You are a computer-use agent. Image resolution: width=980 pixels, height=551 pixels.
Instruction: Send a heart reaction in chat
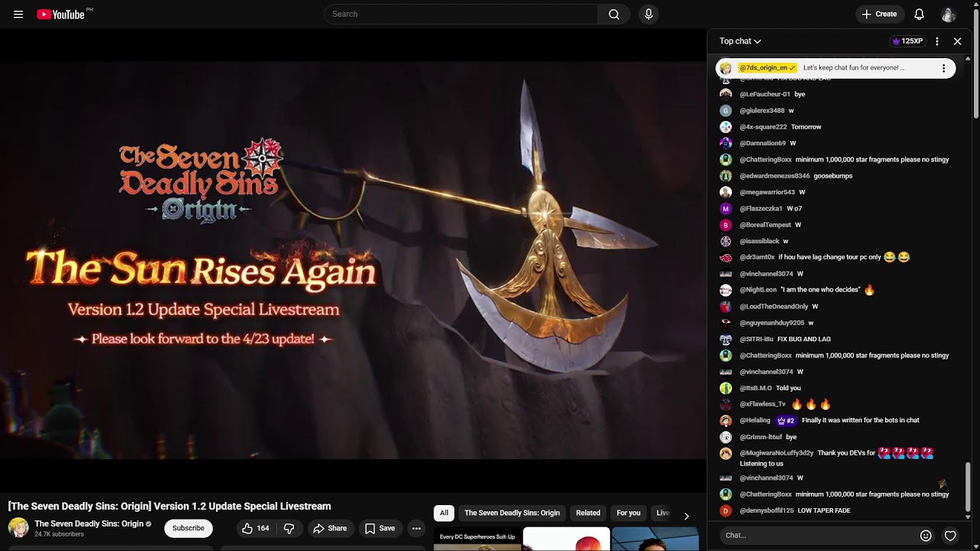pos(950,536)
